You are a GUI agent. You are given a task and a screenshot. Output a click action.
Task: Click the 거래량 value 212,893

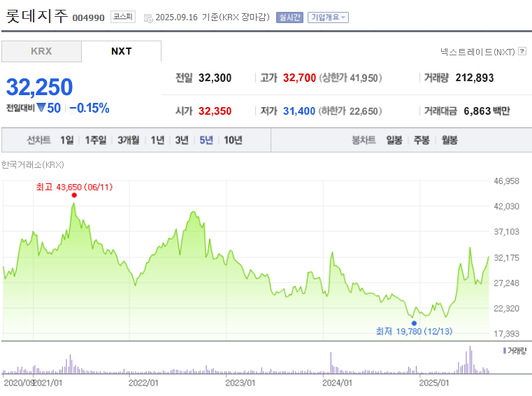[x=475, y=78]
